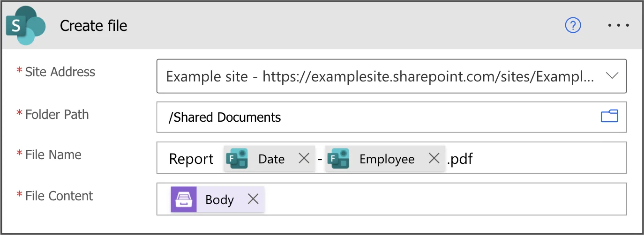Click the purple file-drawer icon on Body token
Image resolution: width=644 pixels, height=235 pixels.
coord(184,199)
